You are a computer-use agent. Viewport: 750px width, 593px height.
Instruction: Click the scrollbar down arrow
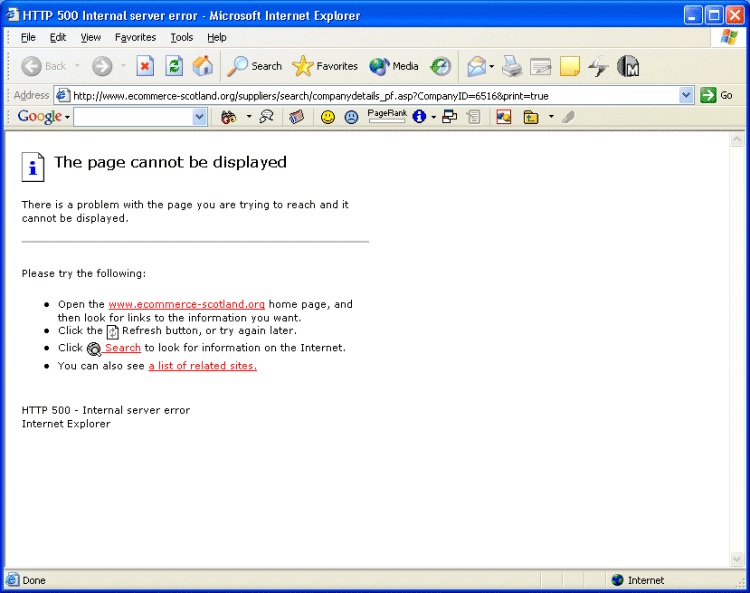click(x=737, y=559)
